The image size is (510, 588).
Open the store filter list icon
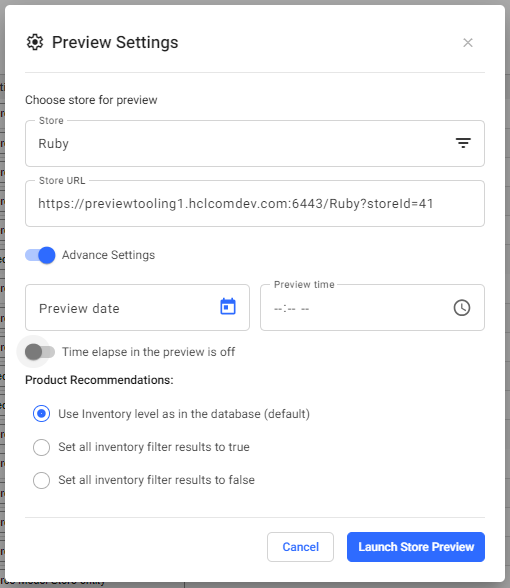463,143
